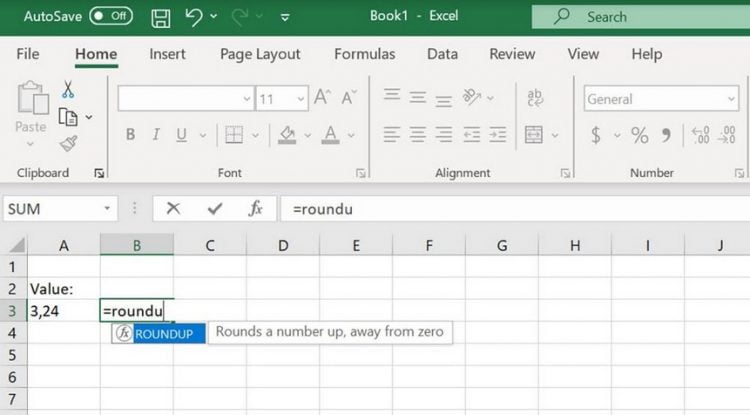This screenshot has height=415, width=750.
Task: Apply Comma Style
Action: coord(666,135)
